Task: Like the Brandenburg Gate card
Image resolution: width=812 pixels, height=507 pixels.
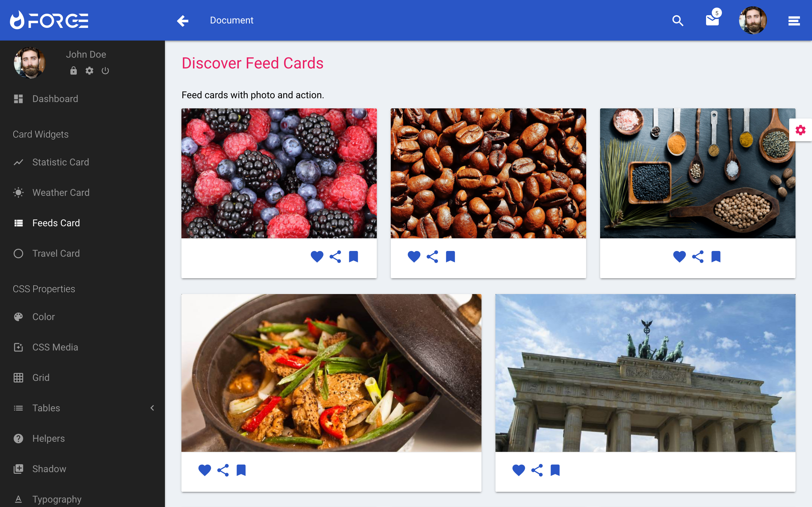Action: tap(518, 470)
